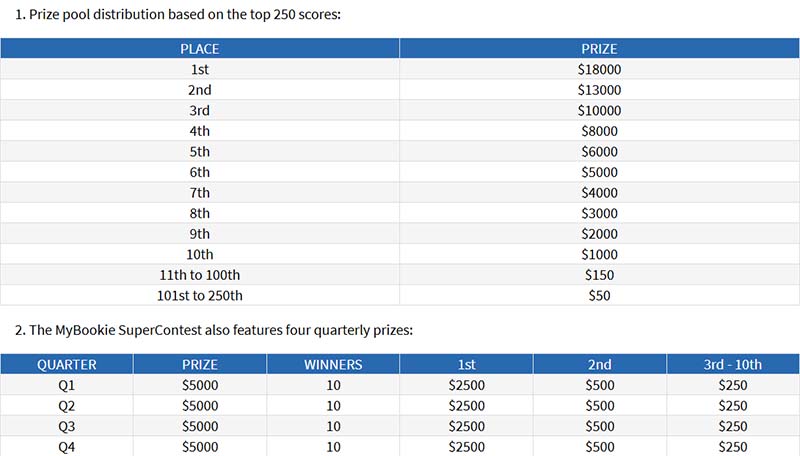Select the $8000 prize cell

(599, 131)
